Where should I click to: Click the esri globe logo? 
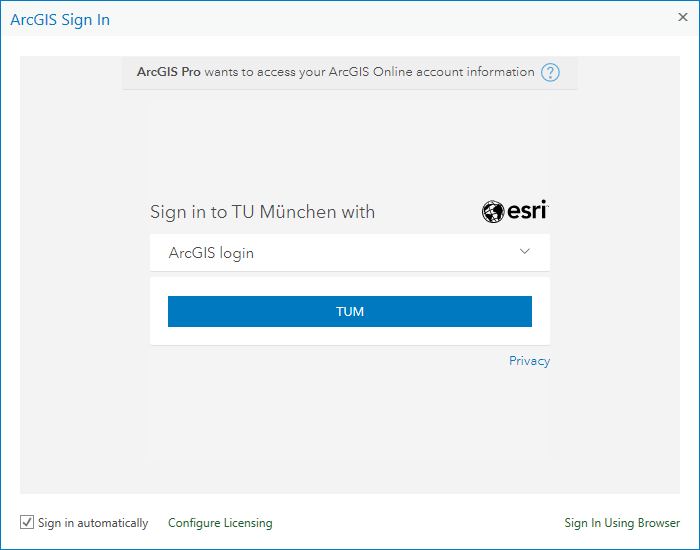pyautogui.click(x=493, y=211)
